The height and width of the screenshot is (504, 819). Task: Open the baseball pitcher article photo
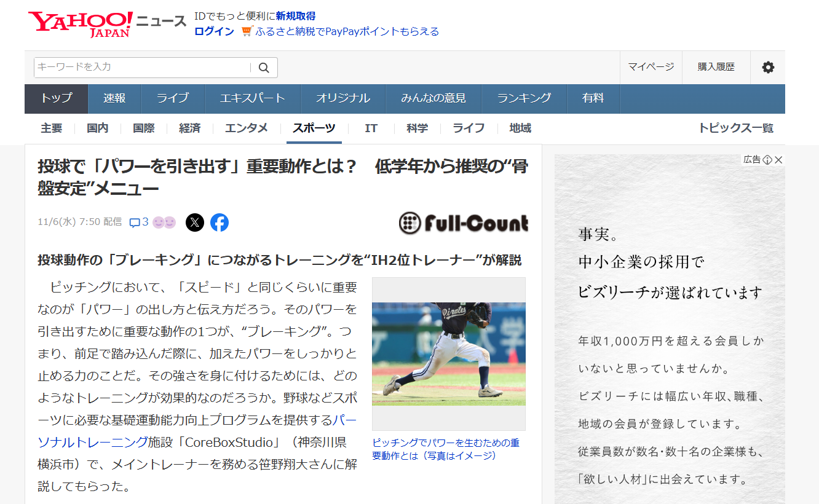point(449,353)
